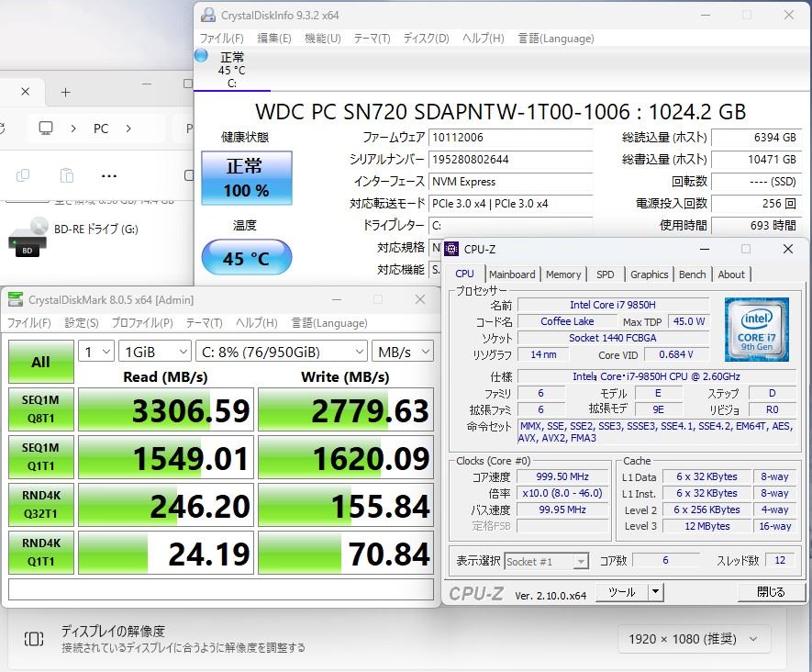Click the 正常 100 % health status button
The image size is (812, 672).
pos(247,178)
